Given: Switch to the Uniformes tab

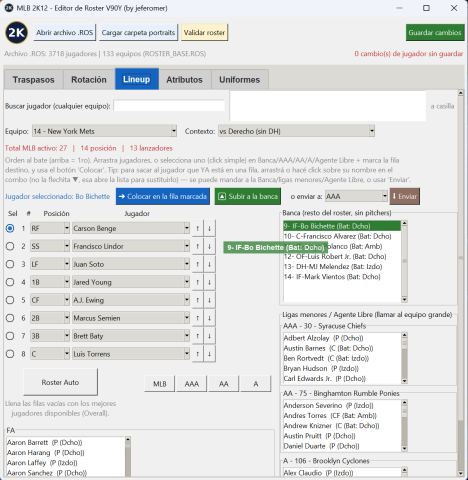Looking at the screenshot, I should 239,80.
